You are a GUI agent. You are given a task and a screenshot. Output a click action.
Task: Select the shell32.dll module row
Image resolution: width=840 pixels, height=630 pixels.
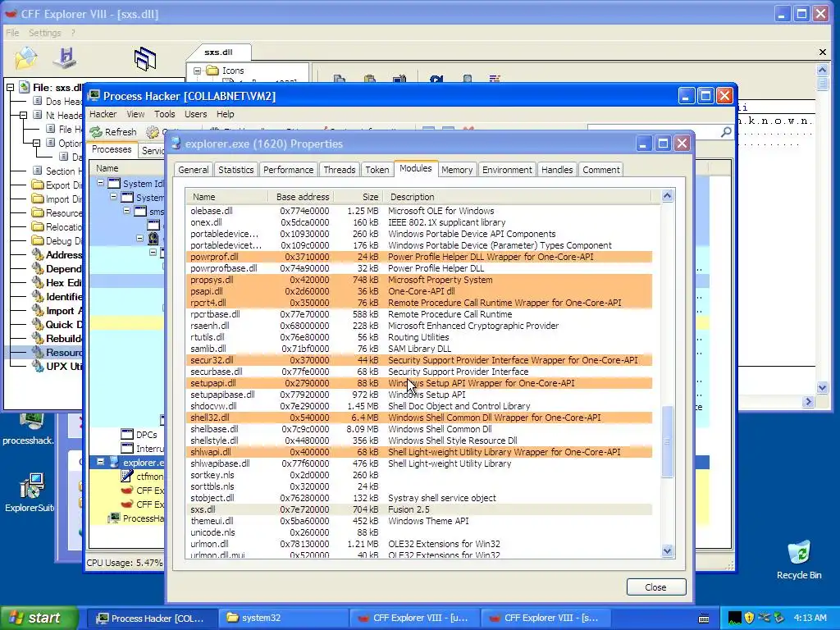click(x=419, y=418)
